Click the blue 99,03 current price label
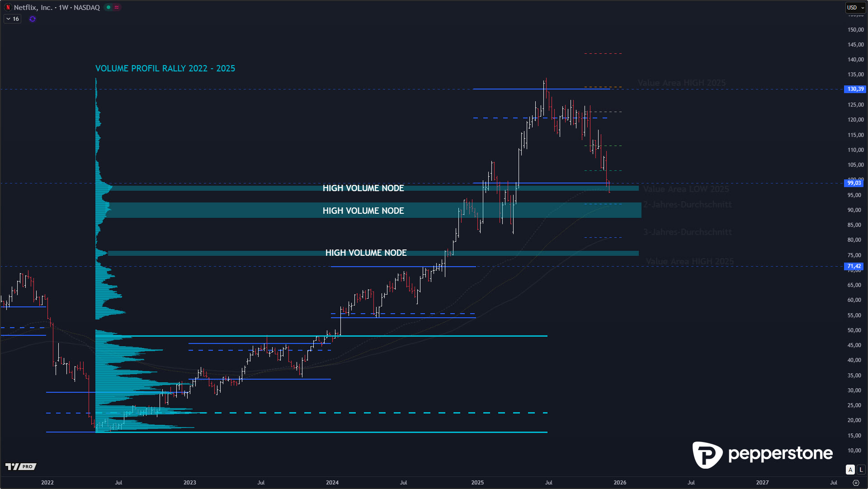Viewport: 868px width, 489px height. point(854,183)
